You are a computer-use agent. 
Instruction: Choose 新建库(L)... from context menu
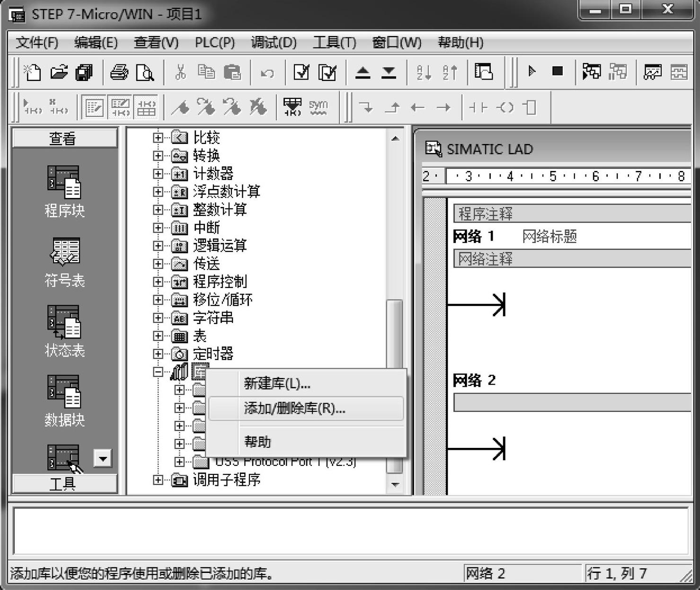[x=306, y=384]
